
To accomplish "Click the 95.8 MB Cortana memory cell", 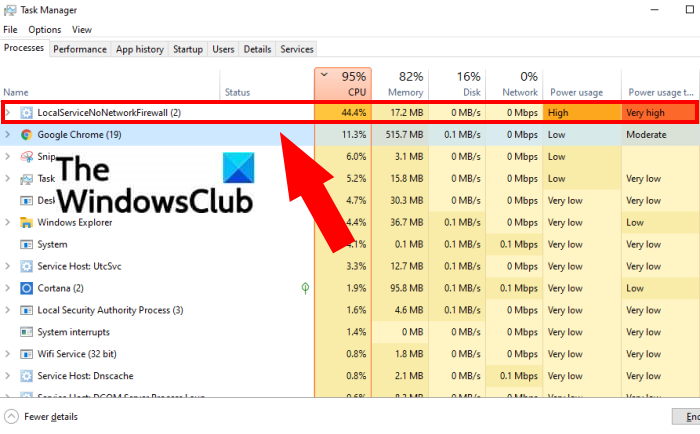I will pos(400,288).
